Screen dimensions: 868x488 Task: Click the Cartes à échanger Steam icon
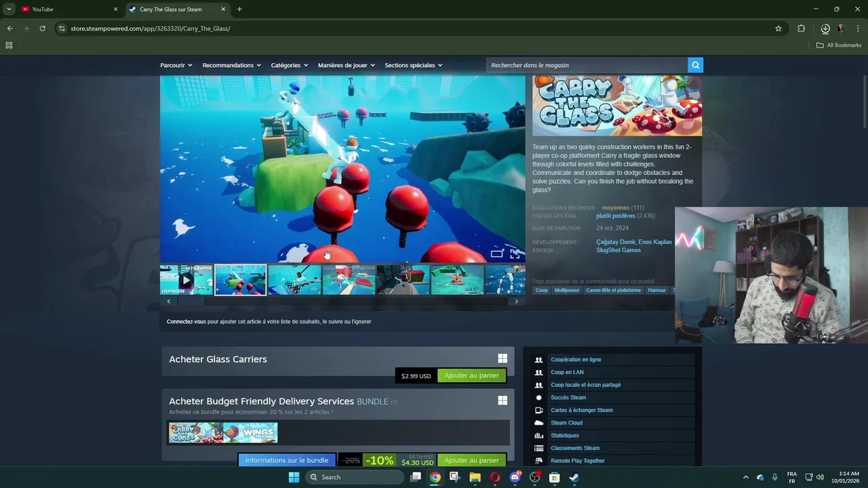click(538, 410)
